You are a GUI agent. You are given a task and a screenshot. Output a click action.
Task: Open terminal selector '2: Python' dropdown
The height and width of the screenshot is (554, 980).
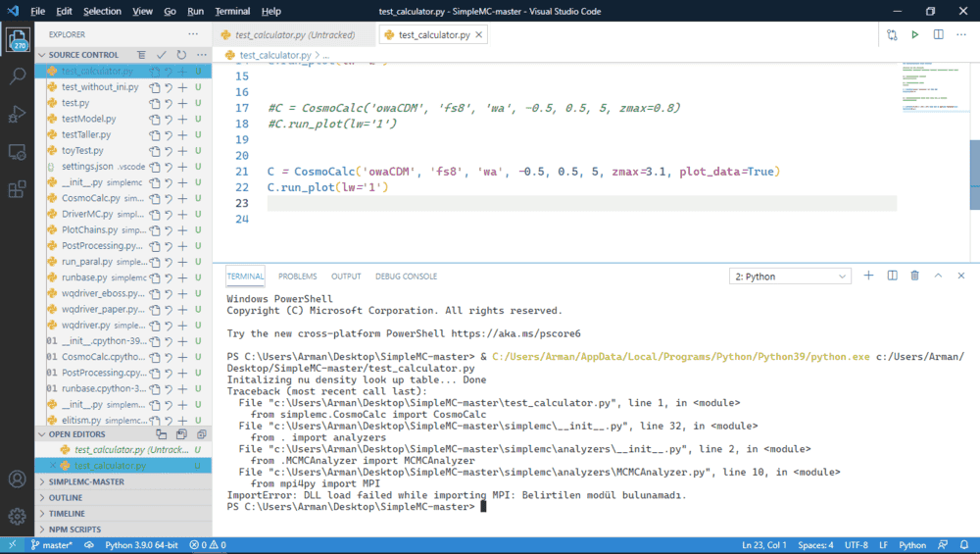790,277
